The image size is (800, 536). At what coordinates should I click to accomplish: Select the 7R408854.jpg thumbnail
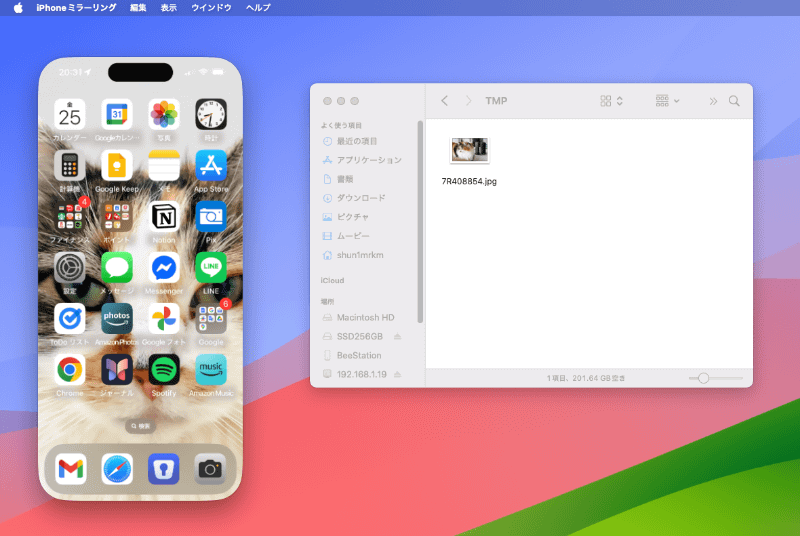click(x=469, y=150)
